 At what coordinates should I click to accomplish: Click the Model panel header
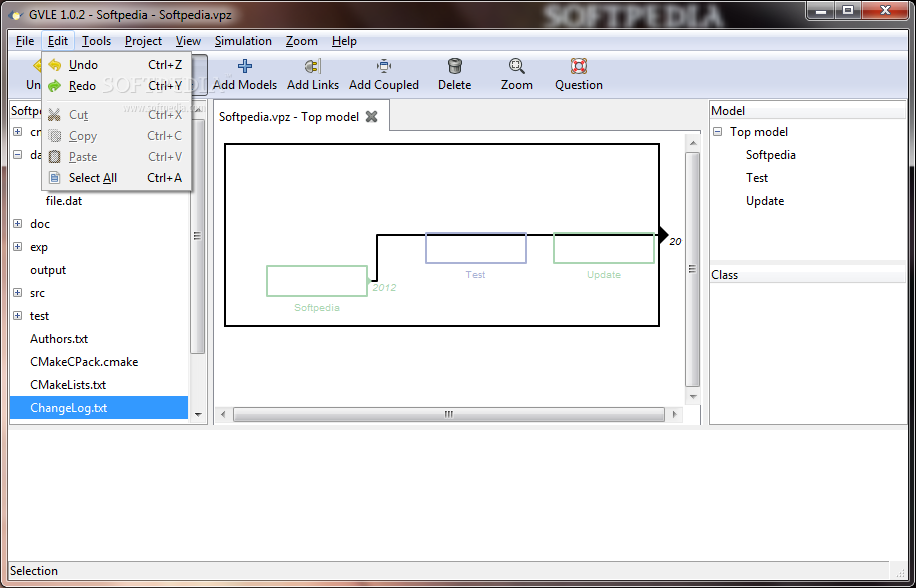807,111
